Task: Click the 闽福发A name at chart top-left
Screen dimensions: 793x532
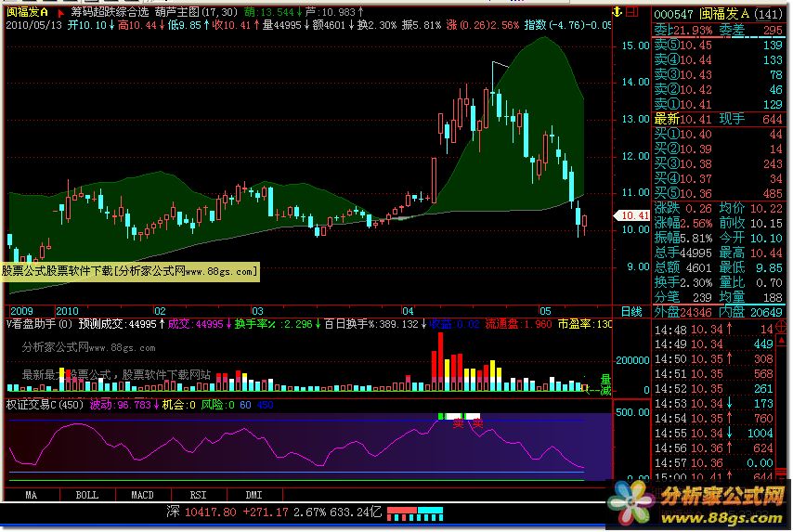Action: click(x=27, y=12)
